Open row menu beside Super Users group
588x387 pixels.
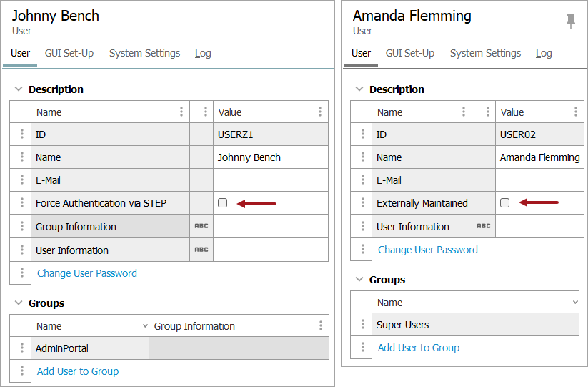click(x=363, y=324)
